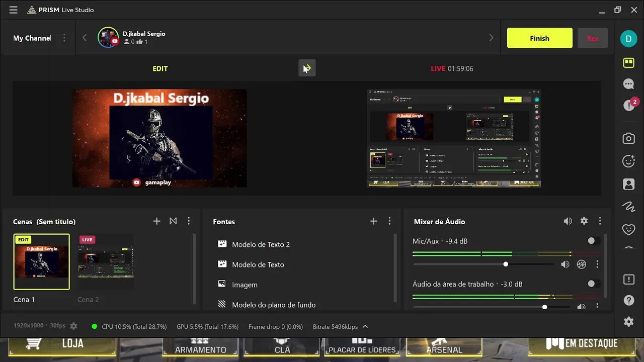The width and height of the screenshot is (644, 362).
Task: Select Cena 1 scene thumbnail
Action: (42, 262)
